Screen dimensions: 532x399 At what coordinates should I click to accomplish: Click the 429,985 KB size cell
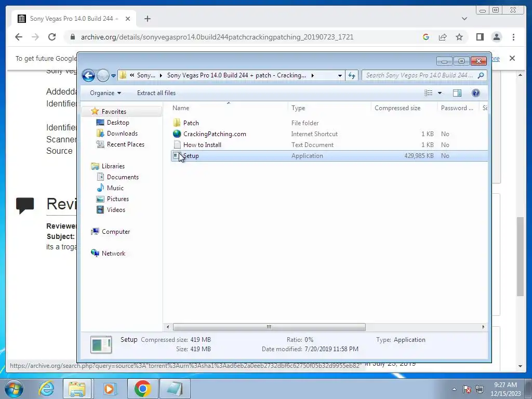tap(419, 156)
